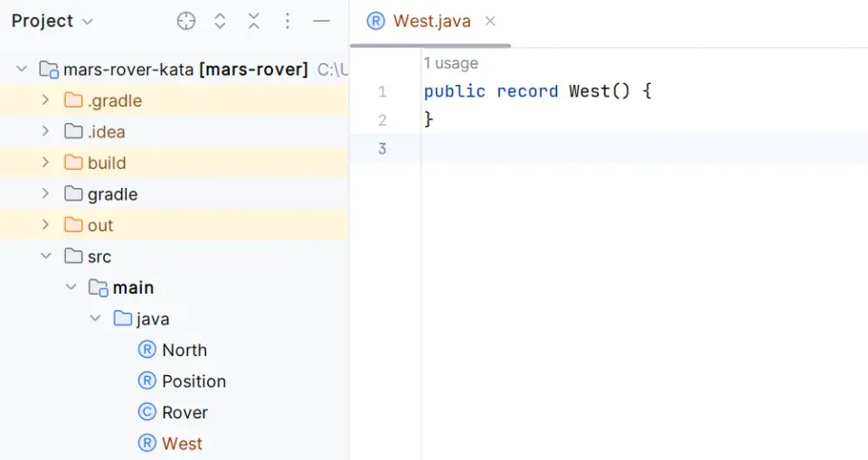Expand the build folder arrow
The height and width of the screenshot is (460, 868).
tap(45, 163)
